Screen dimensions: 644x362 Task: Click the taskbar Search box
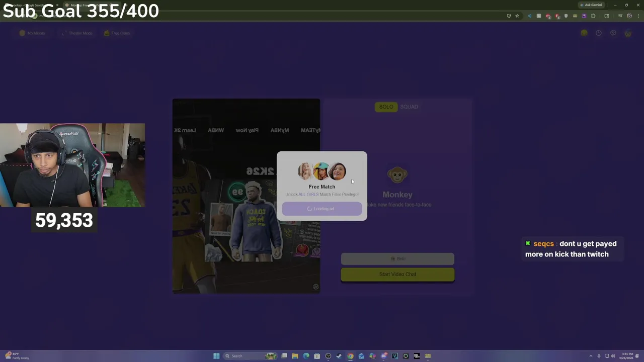click(x=251, y=356)
